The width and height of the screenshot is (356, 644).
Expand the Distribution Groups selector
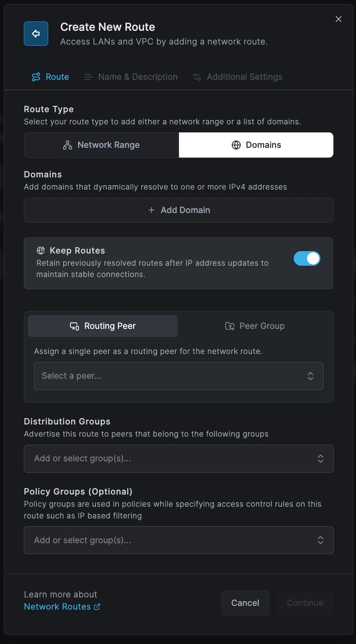click(178, 458)
